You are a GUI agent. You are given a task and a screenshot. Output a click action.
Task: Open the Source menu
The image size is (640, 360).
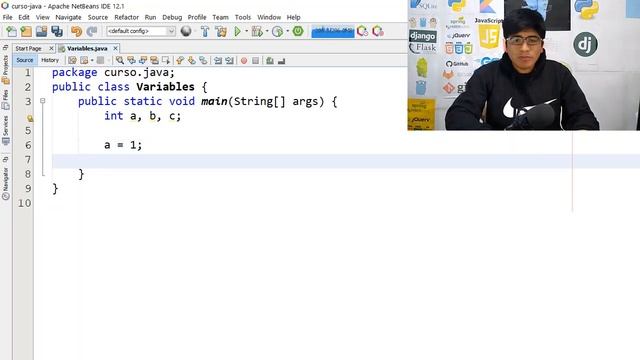click(98, 17)
